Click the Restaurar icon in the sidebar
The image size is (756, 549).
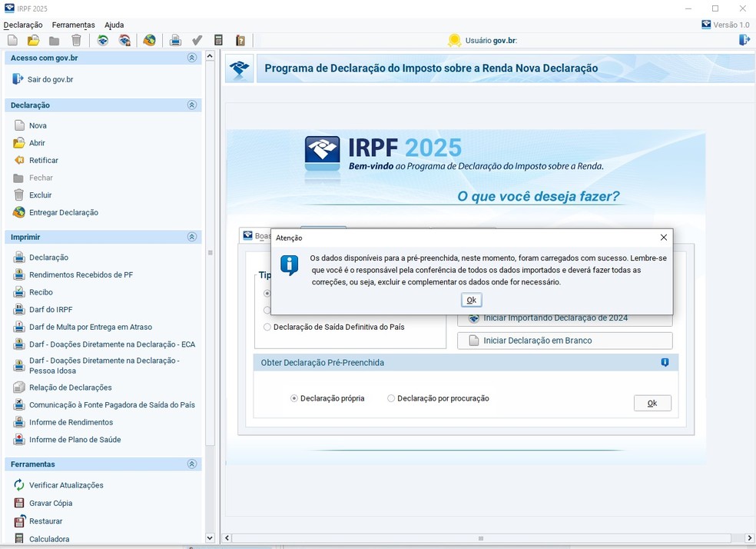tap(19, 521)
